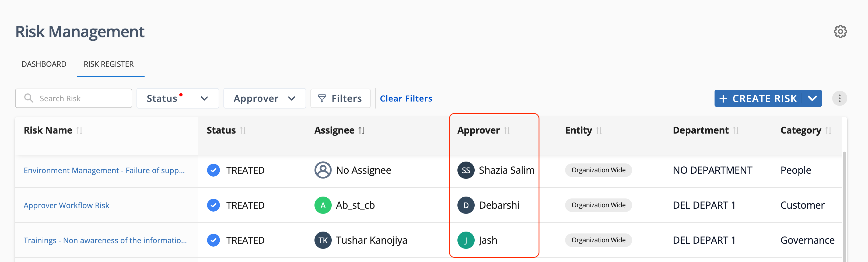Click the Clear Filters link

(406, 99)
